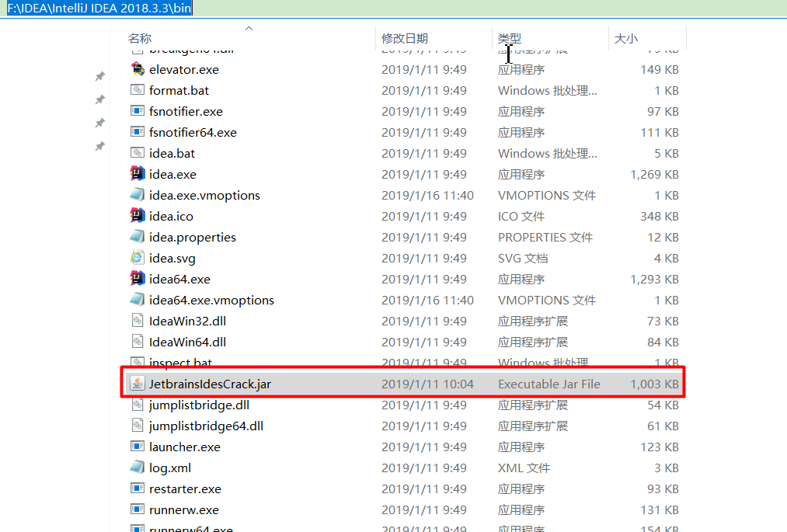Select the jumplistbridge.dll file name

(x=199, y=405)
